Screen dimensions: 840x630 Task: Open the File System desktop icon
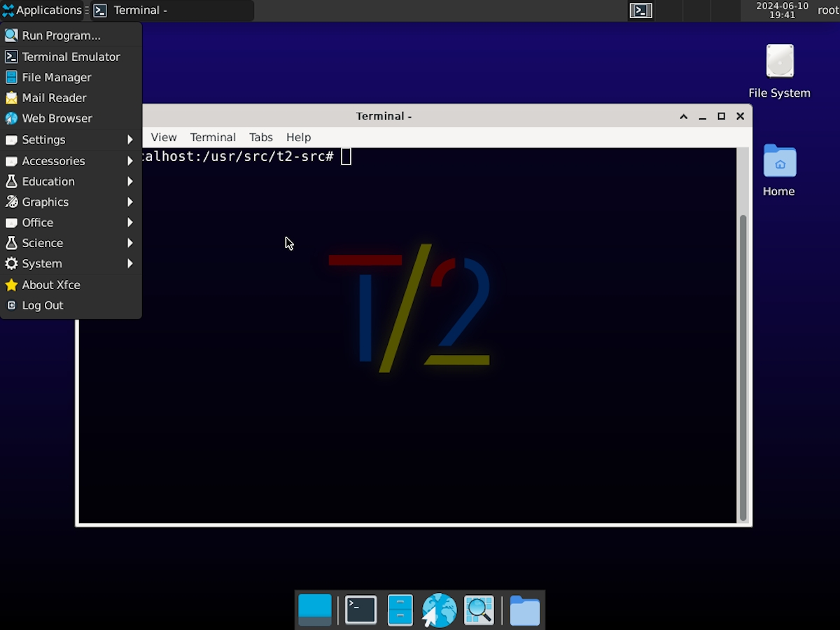pyautogui.click(x=779, y=71)
